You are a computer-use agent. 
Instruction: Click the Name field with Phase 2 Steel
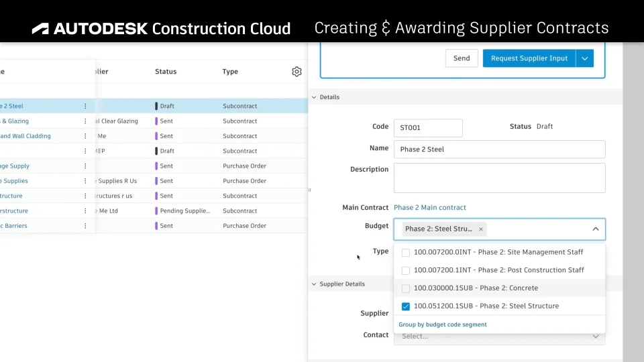[499, 149]
